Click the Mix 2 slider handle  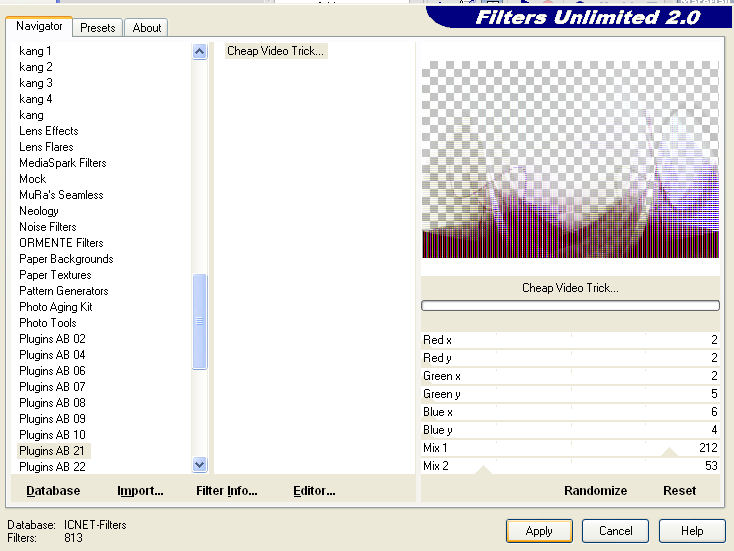(484, 470)
